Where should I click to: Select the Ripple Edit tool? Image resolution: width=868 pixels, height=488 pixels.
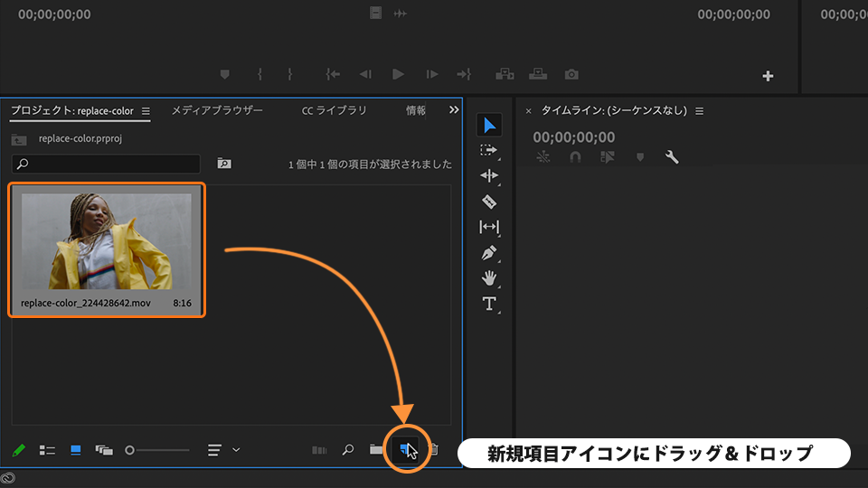(489, 176)
